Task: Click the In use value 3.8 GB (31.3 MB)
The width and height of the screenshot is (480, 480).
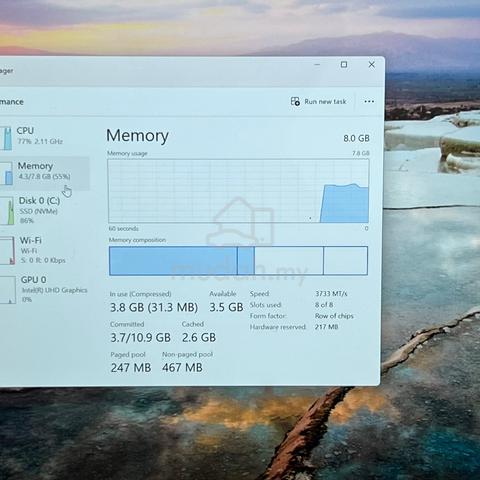Action: pyautogui.click(x=154, y=307)
